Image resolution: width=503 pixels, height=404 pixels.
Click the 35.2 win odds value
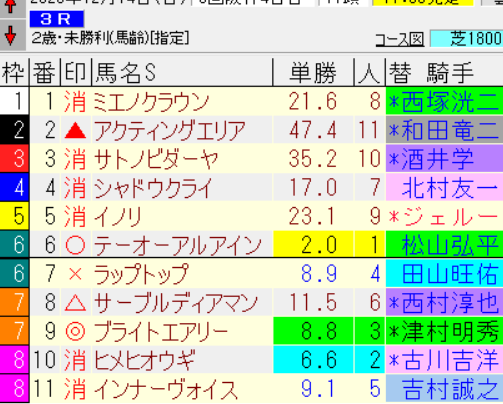(313, 159)
